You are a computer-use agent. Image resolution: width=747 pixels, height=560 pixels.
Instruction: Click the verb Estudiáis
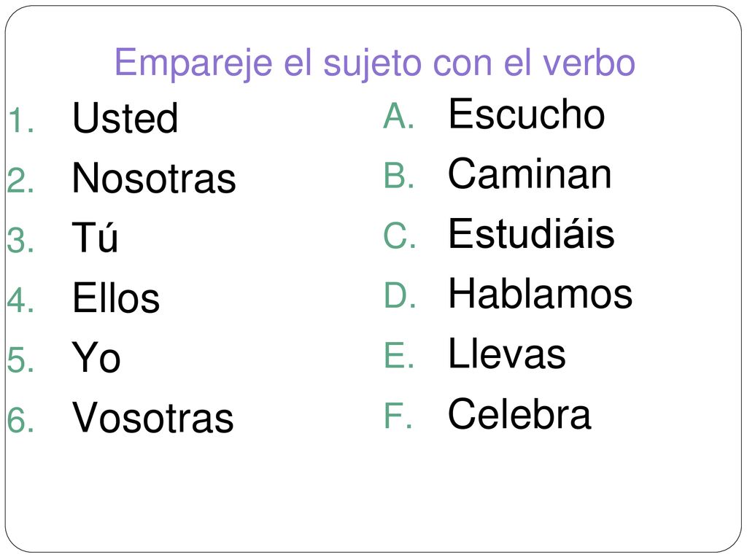[531, 233]
